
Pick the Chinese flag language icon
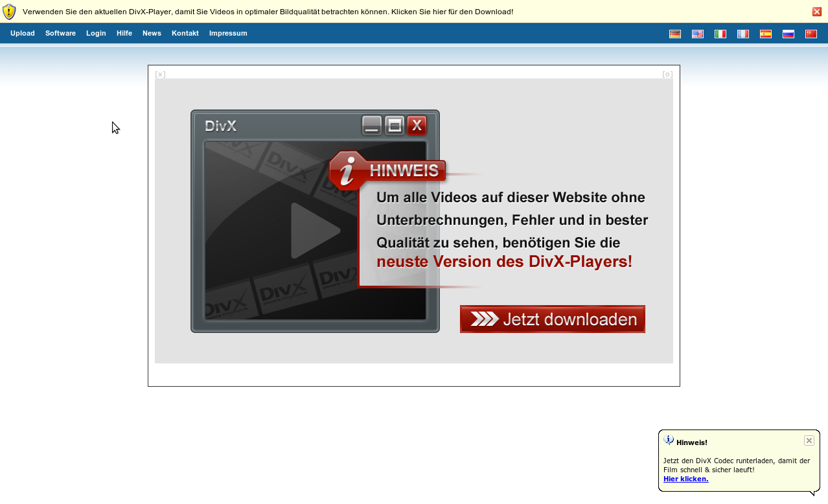pos(811,34)
